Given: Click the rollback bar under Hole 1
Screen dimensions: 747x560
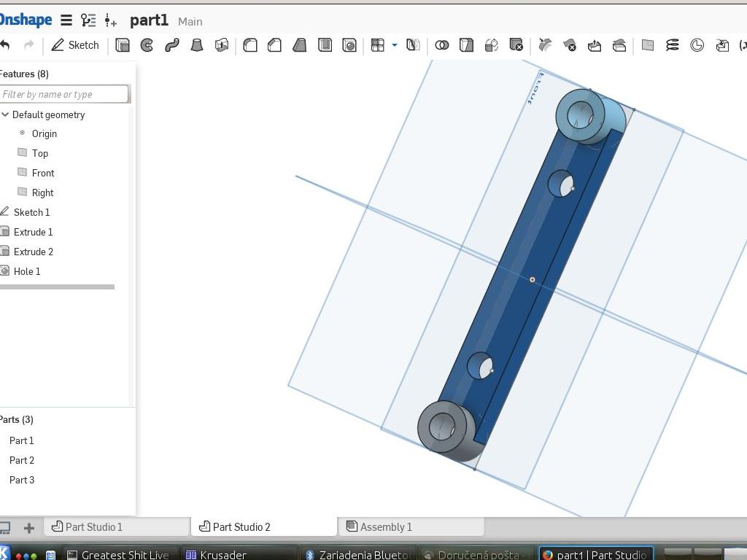Looking at the screenshot, I should point(57,287).
